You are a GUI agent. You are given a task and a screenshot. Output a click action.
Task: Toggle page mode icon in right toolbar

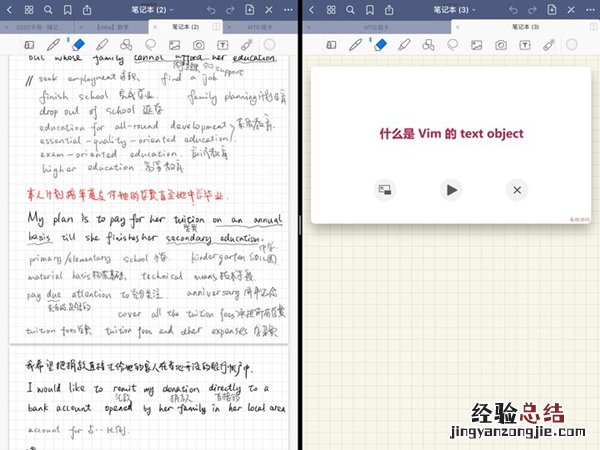pyautogui.click(x=331, y=45)
